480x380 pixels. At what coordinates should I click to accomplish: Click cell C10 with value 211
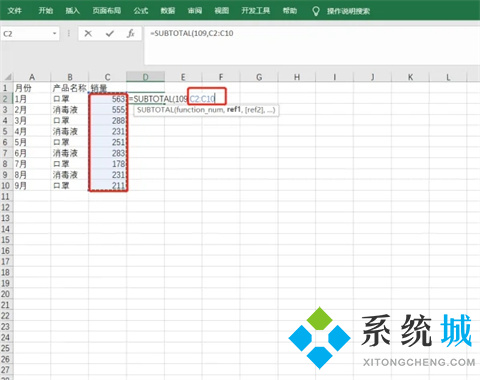107,185
